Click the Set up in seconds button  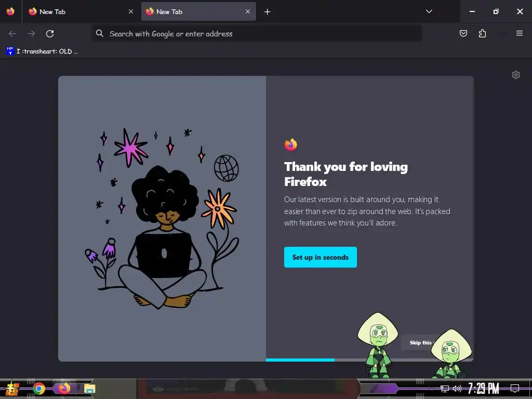[320, 257]
